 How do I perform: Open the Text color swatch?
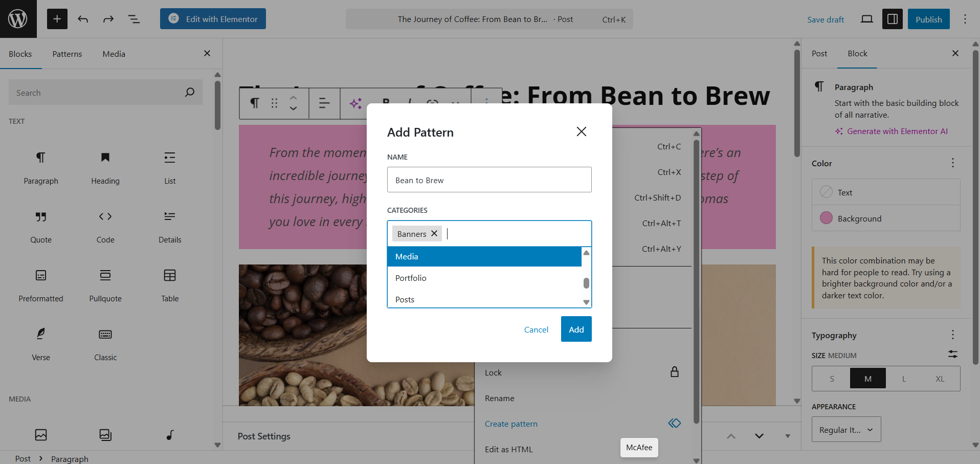click(x=886, y=192)
